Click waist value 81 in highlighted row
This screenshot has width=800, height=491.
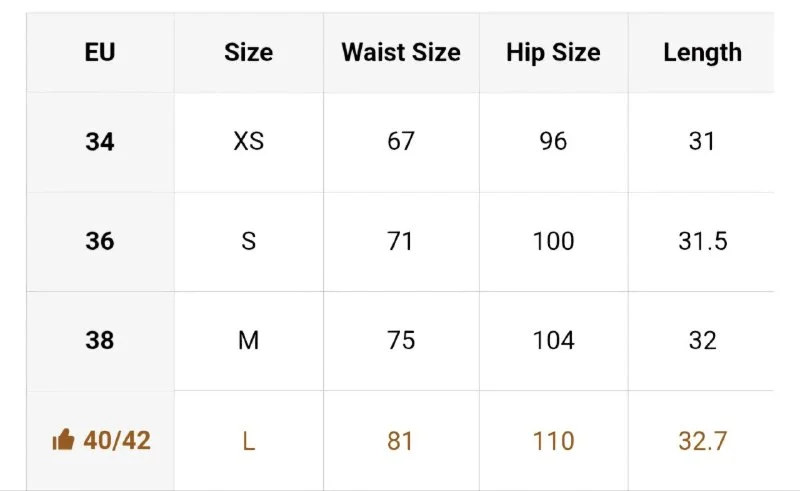[401, 440]
